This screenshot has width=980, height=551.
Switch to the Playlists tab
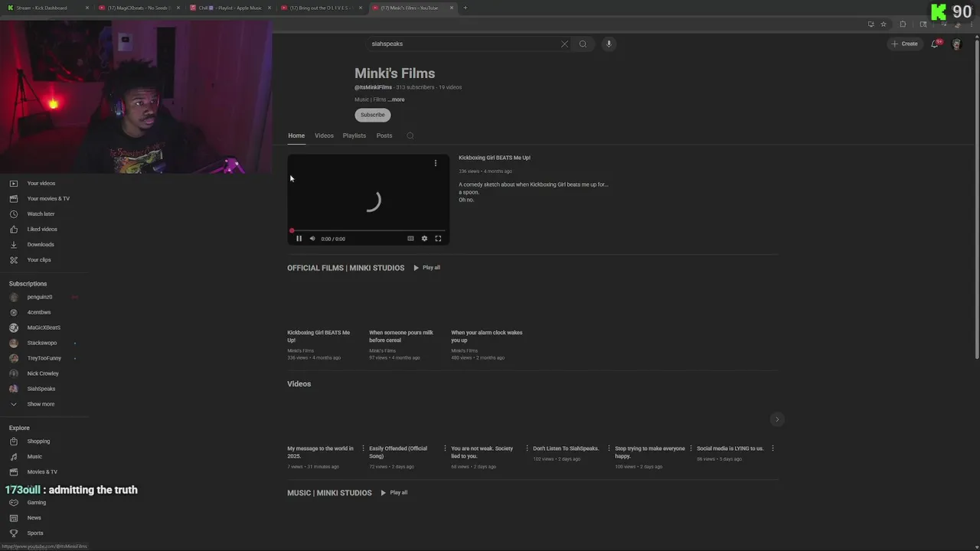(354, 135)
